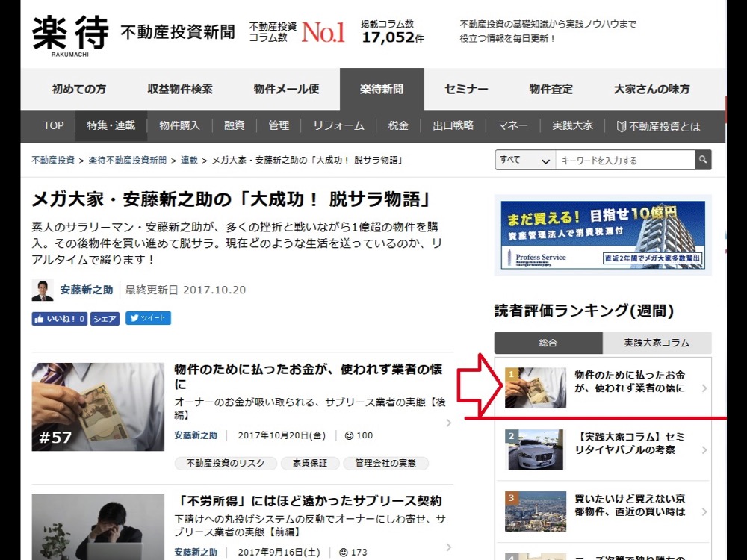Click the smiley rating icon beside 173
747x560 pixels.
[x=344, y=553]
